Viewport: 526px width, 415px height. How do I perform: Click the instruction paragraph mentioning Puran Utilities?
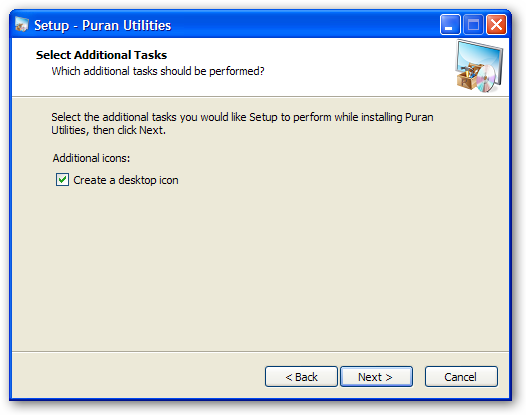click(x=242, y=123)
